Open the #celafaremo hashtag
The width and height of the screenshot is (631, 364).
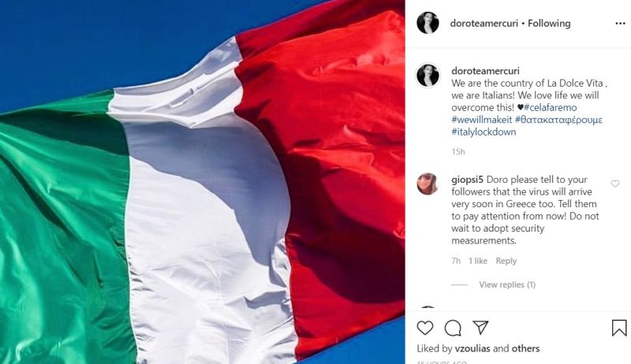(x=550, y=108)
